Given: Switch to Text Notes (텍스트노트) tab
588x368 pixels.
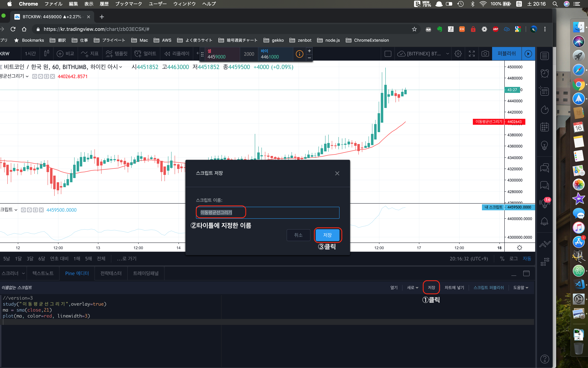Looking at the screenshot, I should (43, 273).
